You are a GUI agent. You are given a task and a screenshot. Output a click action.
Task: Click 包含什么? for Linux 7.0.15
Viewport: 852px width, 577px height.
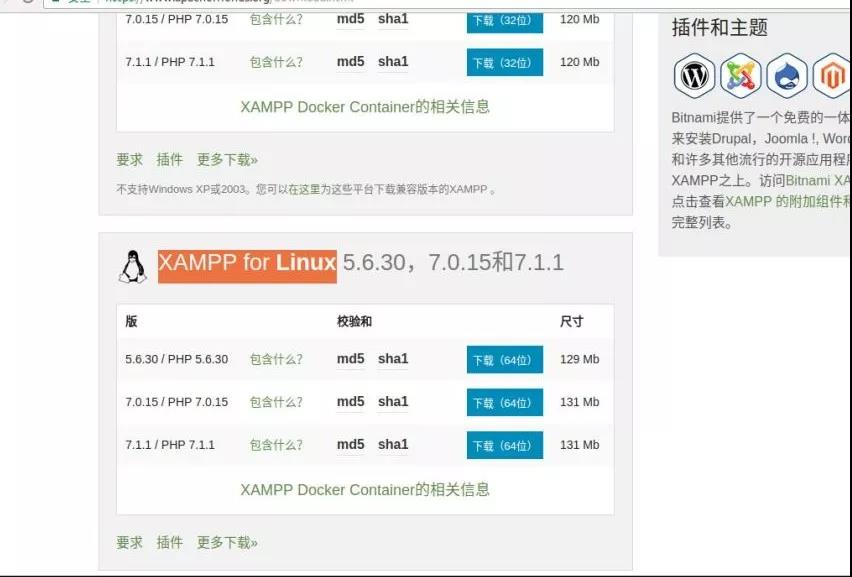pyautogui.click(x=276, y=402)
